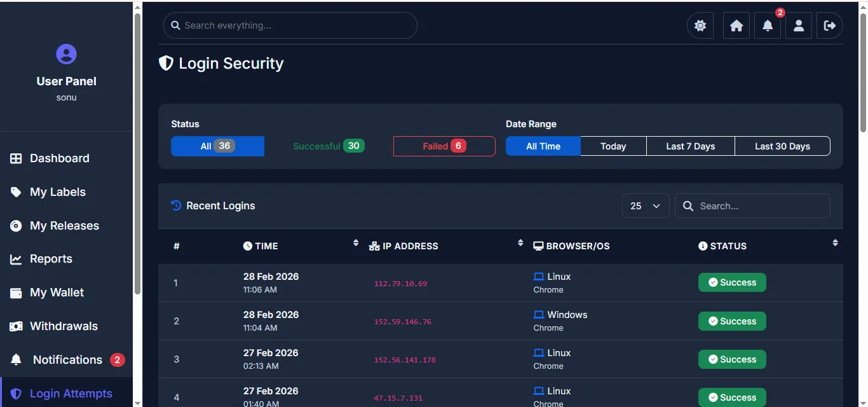Open Notifications in the sidebar
The image size is (868, 407).
pyautogui.click(x=66, y=360)
